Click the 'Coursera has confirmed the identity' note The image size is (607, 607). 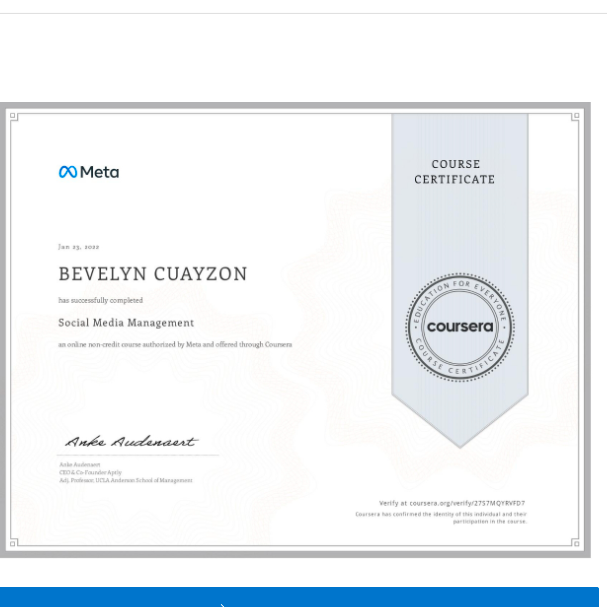441,518
